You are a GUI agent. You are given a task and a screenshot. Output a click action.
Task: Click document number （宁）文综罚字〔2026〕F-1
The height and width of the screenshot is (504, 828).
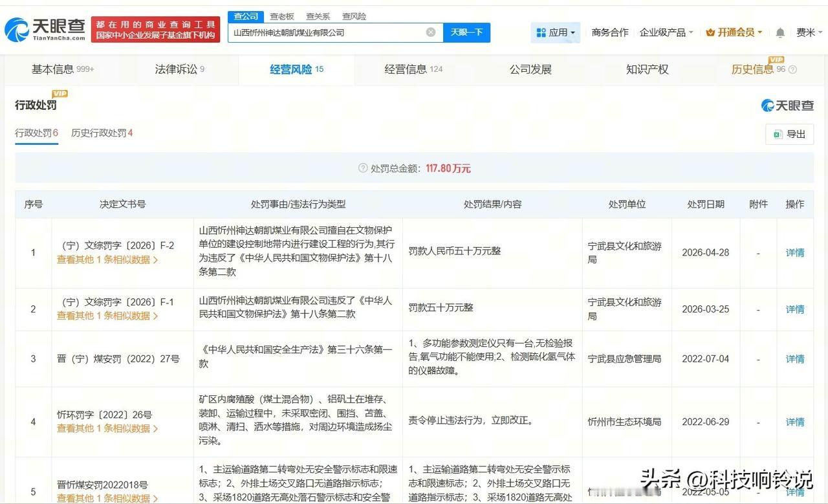[x=118, y=302]
